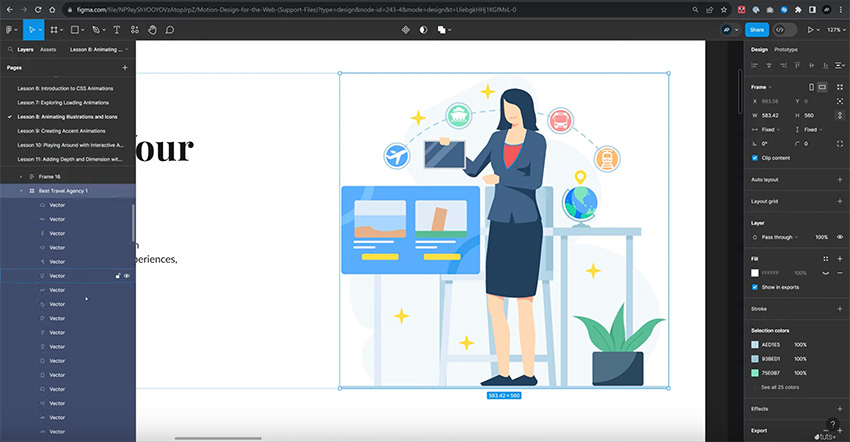Toggle the Clip content checkbox
Image resolution: width=850 pixels, height=442 pixels.
755,158
